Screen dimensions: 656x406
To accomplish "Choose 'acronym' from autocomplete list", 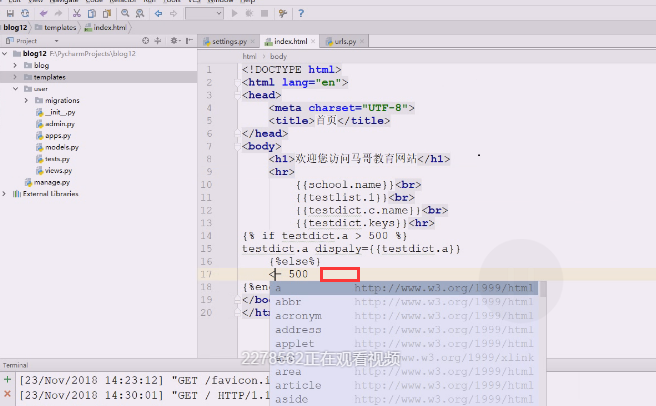I will pos(405,316).
